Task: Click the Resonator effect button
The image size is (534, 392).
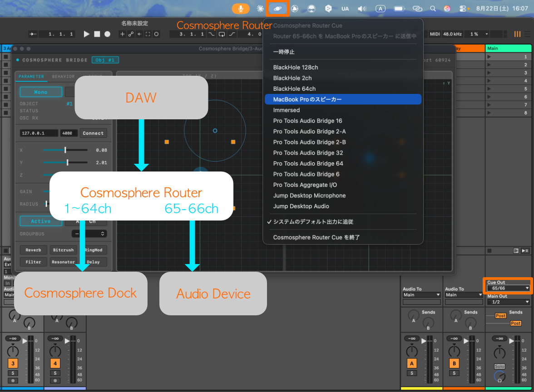Action: (x=64, y=262)
